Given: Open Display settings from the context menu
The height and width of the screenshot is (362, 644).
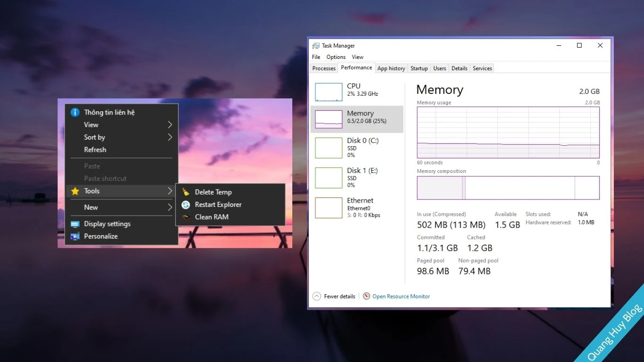Looking at the screenshot, I should click(122, 224).
